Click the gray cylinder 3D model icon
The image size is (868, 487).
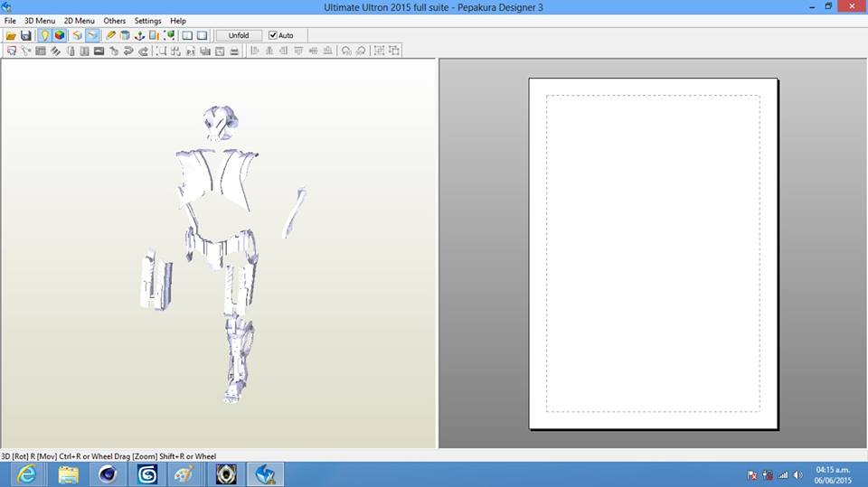click(x=125, y=35)
